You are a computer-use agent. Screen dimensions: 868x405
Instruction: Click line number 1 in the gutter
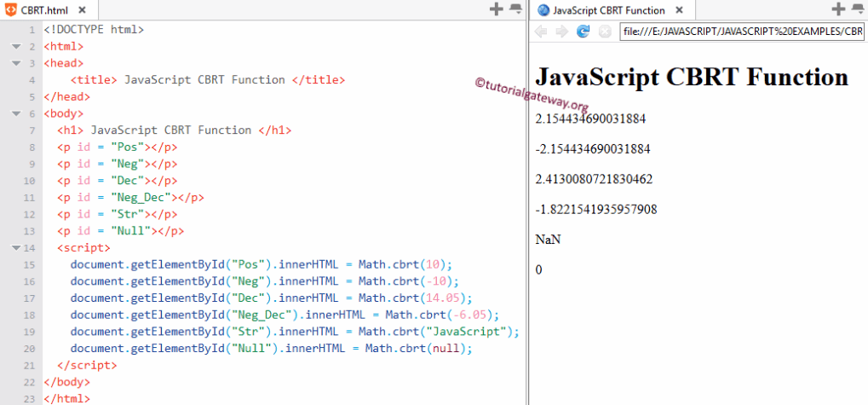(x=32, y=30)
